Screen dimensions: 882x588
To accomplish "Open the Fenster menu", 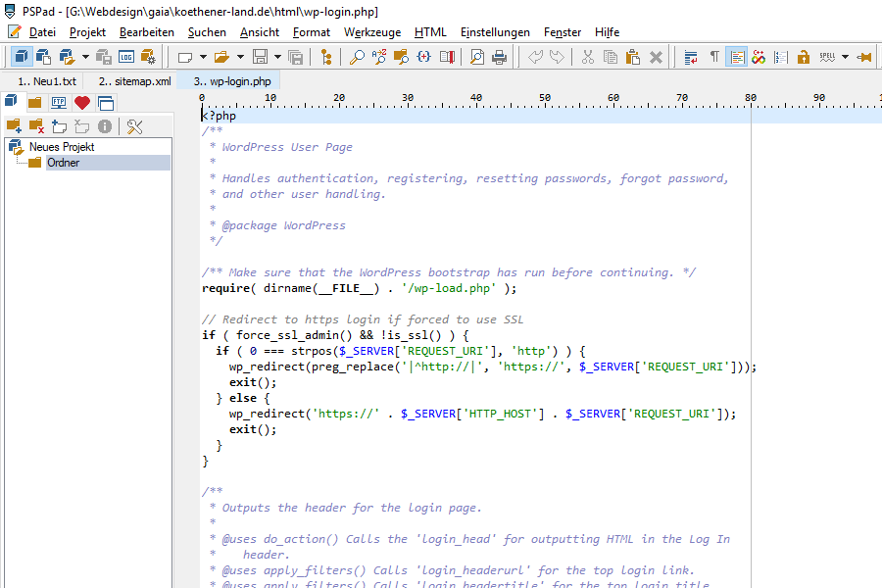I will pos(563,32).
